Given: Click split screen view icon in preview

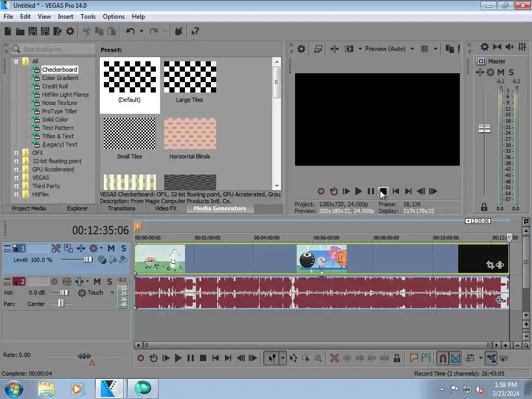Looking at the screenshot, I should 349,49.
